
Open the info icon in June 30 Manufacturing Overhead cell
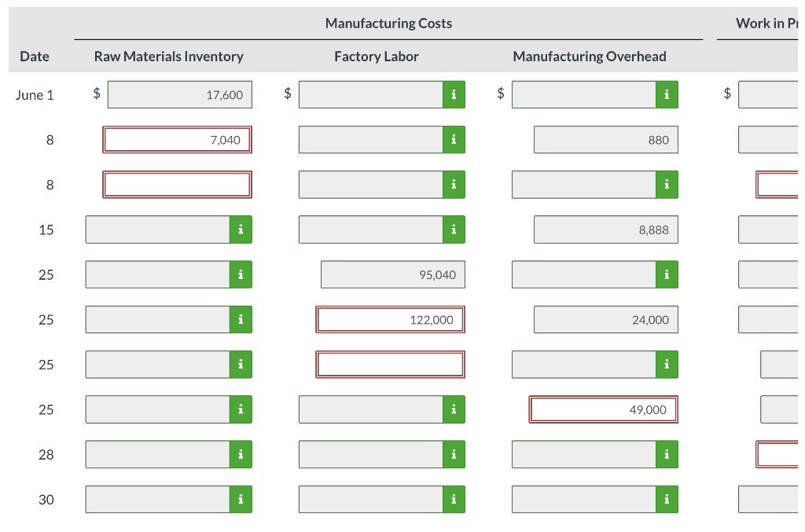pyautogui.click(x=667, y=499)
